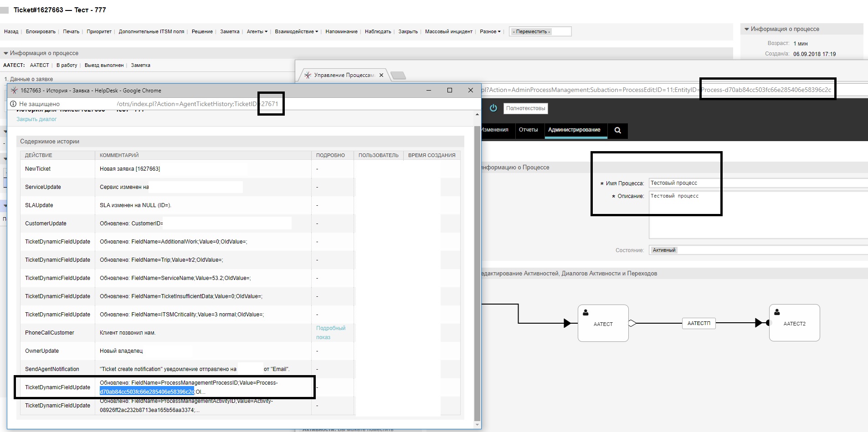Viewport: 868px width, 432px height.
Task: Open Массовый инцидент in the ticket menu
Action: click(x=449, y=31)
